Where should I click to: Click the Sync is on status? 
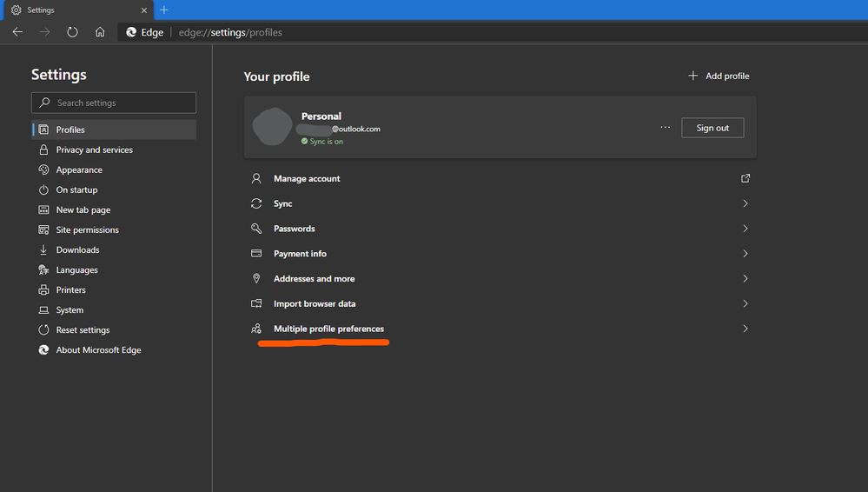click(x=322, y=142)
